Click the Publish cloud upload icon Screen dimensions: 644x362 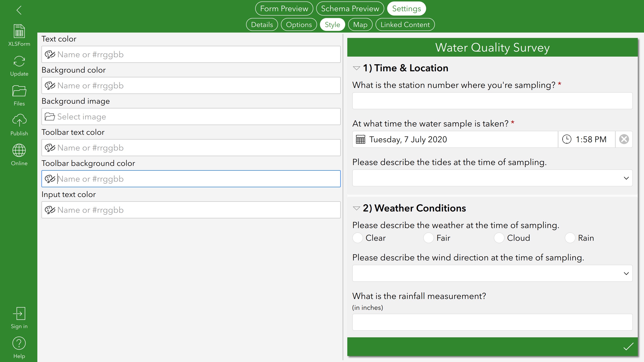[x=19, y=121]
